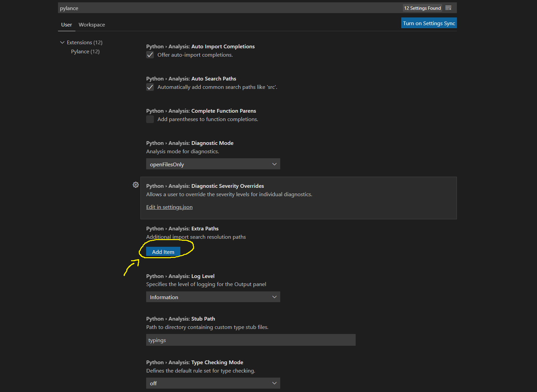Click the 12 Settings Found badge
The height and width of the screenshot is (392, 537).
click(422, 8)
